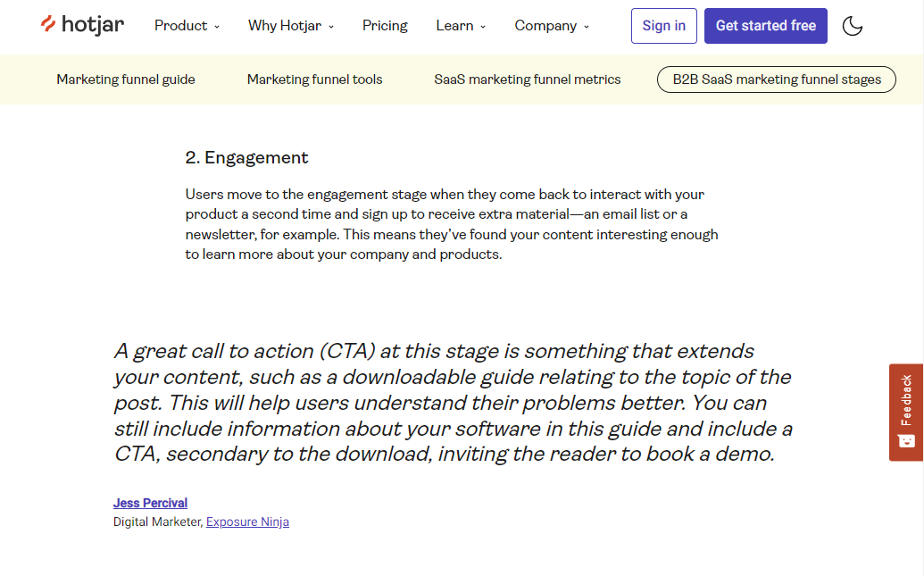Follow the Exposure Ninja link

click(x=247, y=522)
